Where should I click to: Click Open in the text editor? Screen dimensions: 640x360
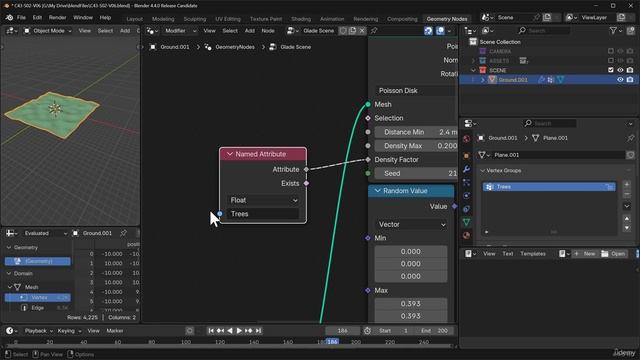coord(613,254)
